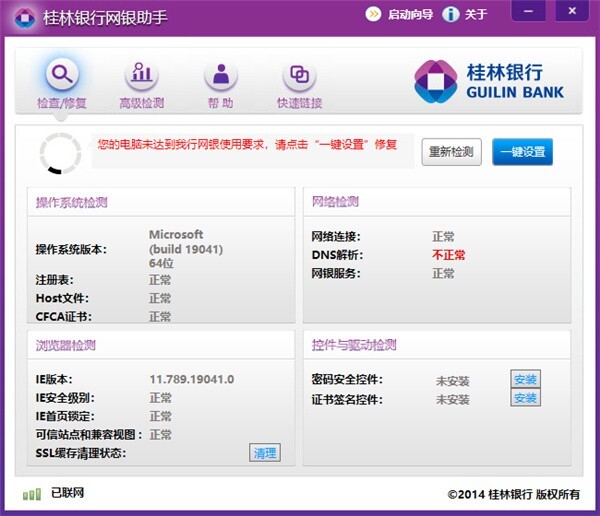600x516 pixels.
Task: Click the circular detection progress indicator
Action: (x=60, y=153)
